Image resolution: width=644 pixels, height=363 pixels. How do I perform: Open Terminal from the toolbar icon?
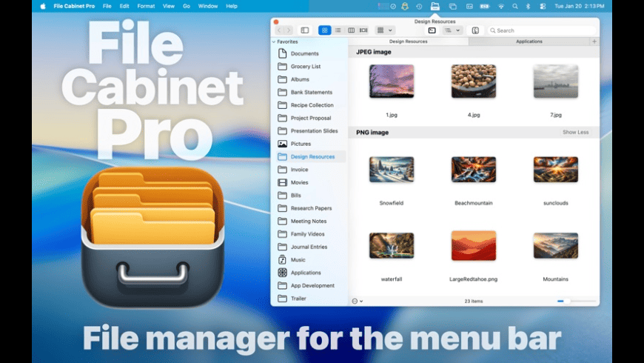click(432, 30)
